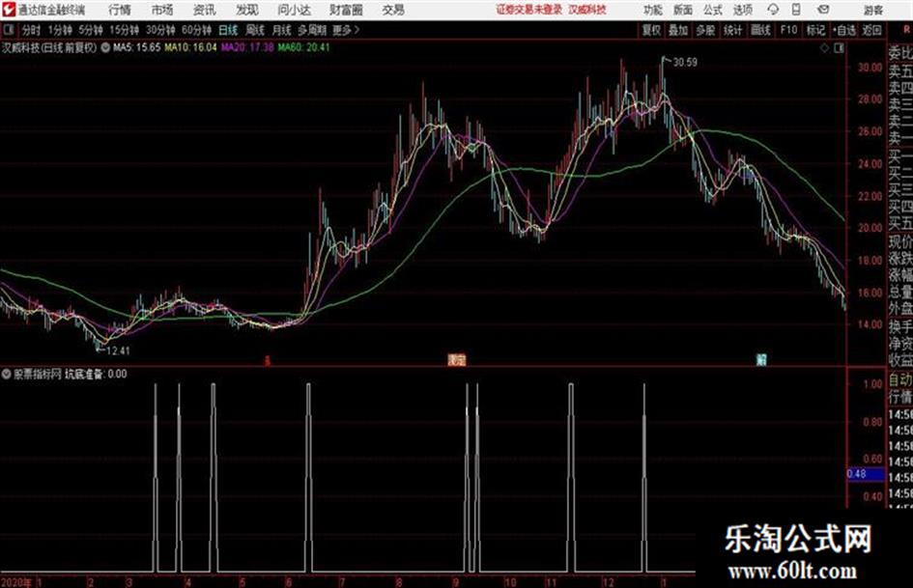Switch to the 1分钟 period tab
The height and width of the screenshot is (588, 913).
[x=60, y=30]
